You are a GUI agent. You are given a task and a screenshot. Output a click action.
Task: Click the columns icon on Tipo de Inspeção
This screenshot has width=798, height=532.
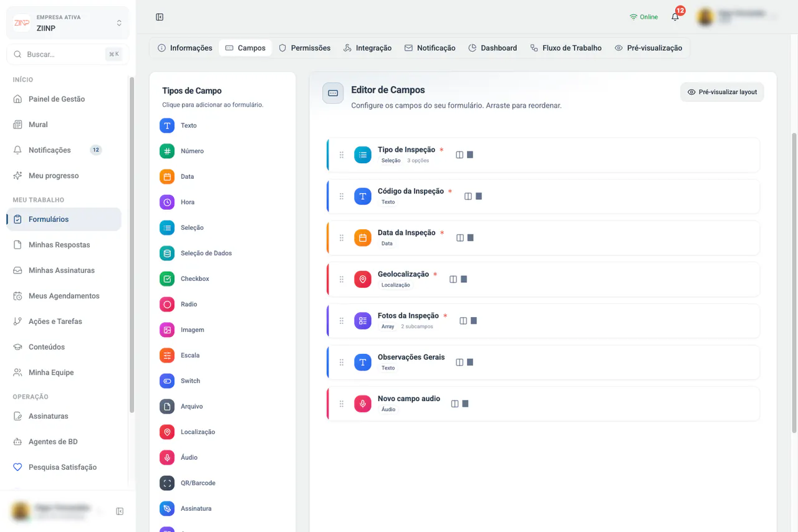pos(459,154)
